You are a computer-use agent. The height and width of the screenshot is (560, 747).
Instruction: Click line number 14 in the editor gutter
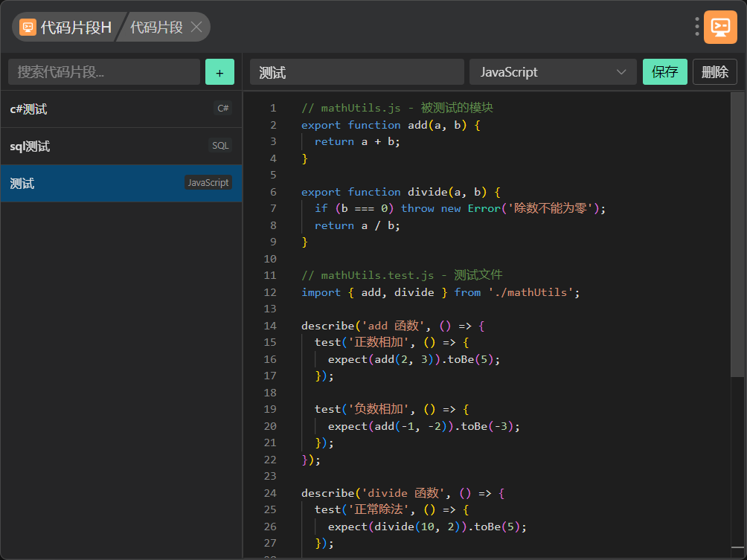(269, 326)
